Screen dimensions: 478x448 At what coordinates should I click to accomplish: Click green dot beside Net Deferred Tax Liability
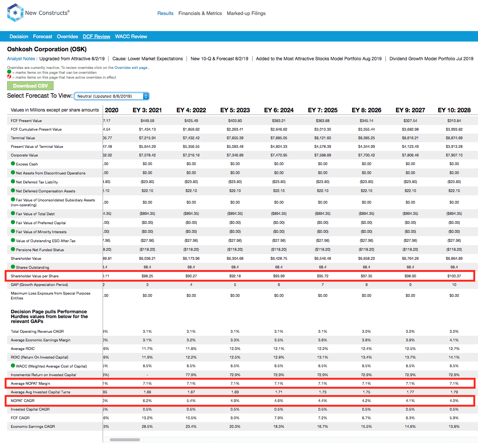pyautogui.click(x=13, y=182)
